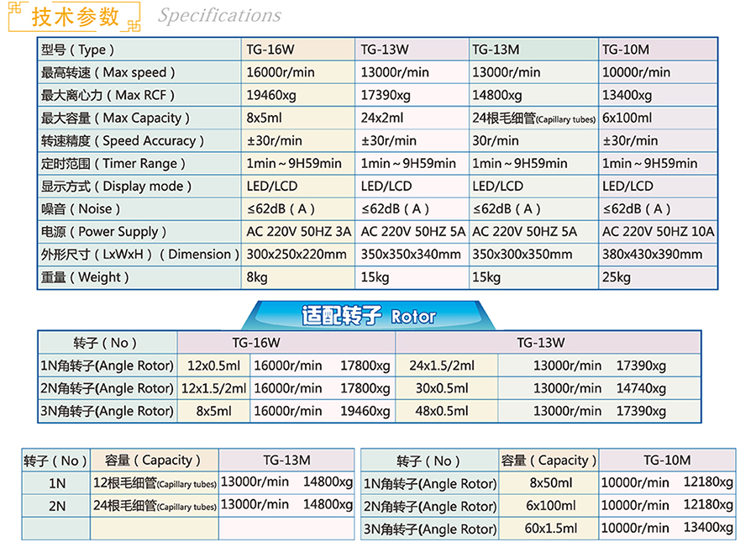Select the 14740xg rotor RCF value
The height and width of the screenshot is (542, 756).
tap(641, 388)
